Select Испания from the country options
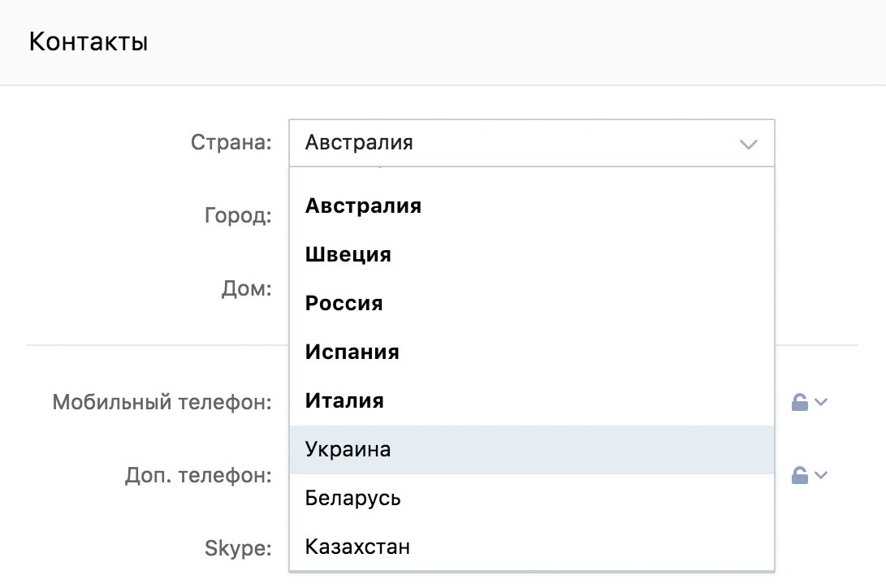 pyautogui.click(x=352, y=352)
